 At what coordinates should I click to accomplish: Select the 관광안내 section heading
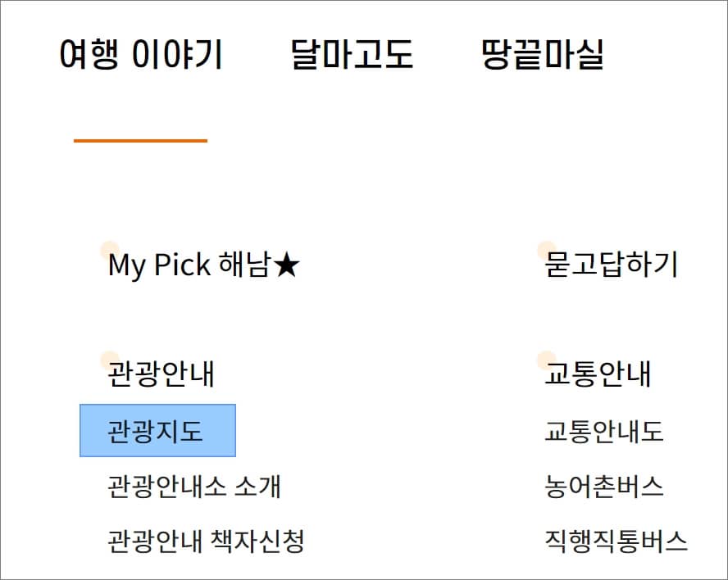tap(161, 374)
